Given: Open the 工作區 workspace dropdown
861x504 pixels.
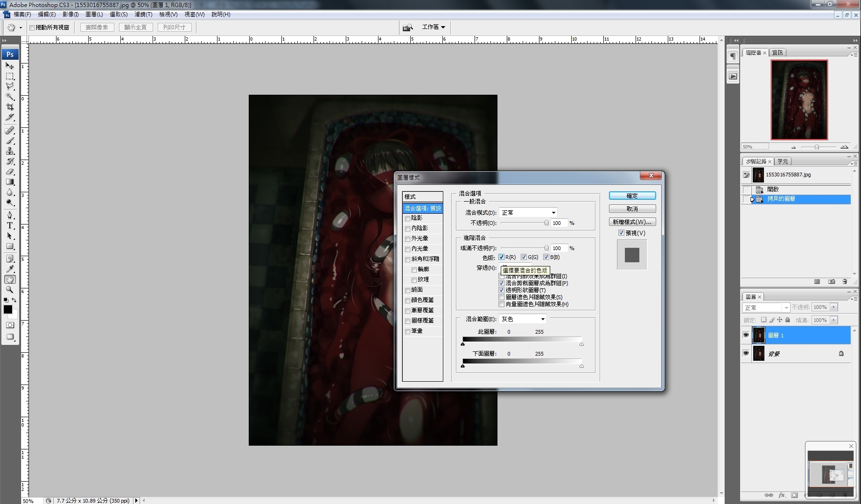Looking at the screenshot, I should click(x=434, y=27).
